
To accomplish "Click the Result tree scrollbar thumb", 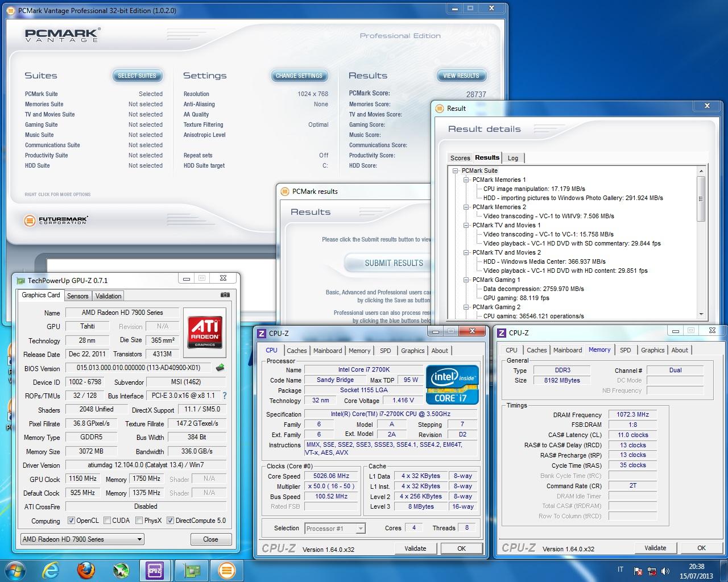I will click(701, 198).
